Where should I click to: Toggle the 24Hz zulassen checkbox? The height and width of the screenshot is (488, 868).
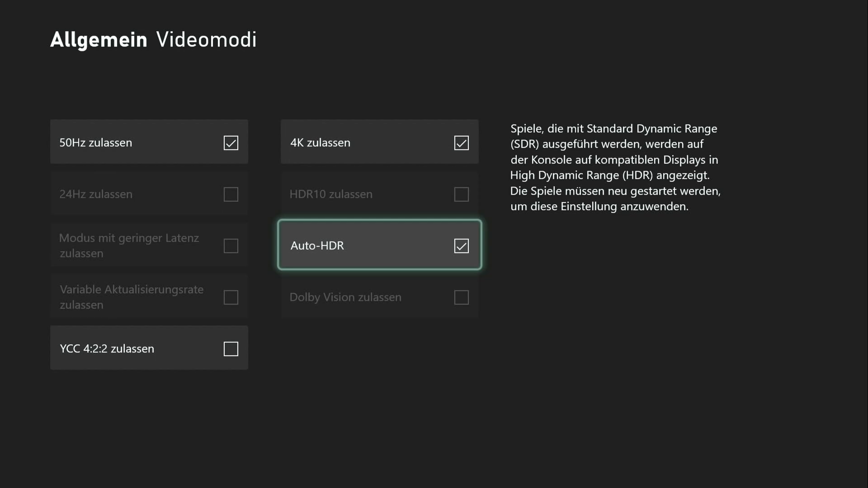coord(231,194)
